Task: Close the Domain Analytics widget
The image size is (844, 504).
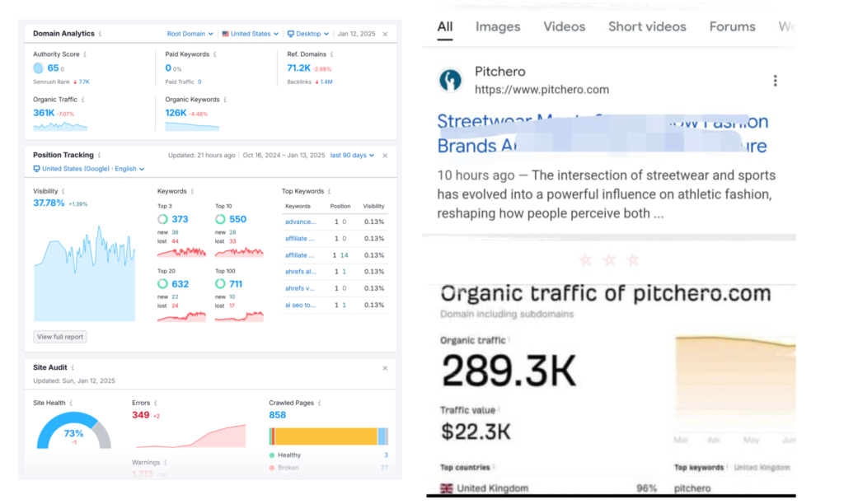Action: click(385, 34)
